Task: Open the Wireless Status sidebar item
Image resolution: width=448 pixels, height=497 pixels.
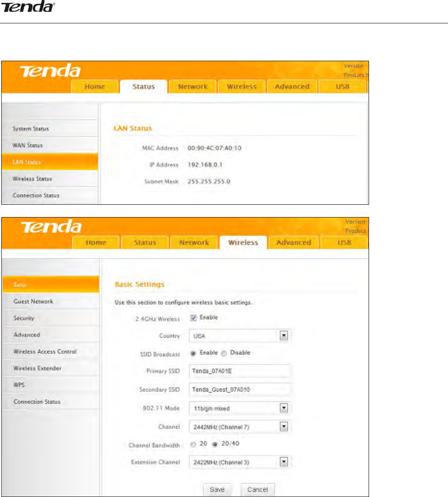Action: [x=50, y=179]
